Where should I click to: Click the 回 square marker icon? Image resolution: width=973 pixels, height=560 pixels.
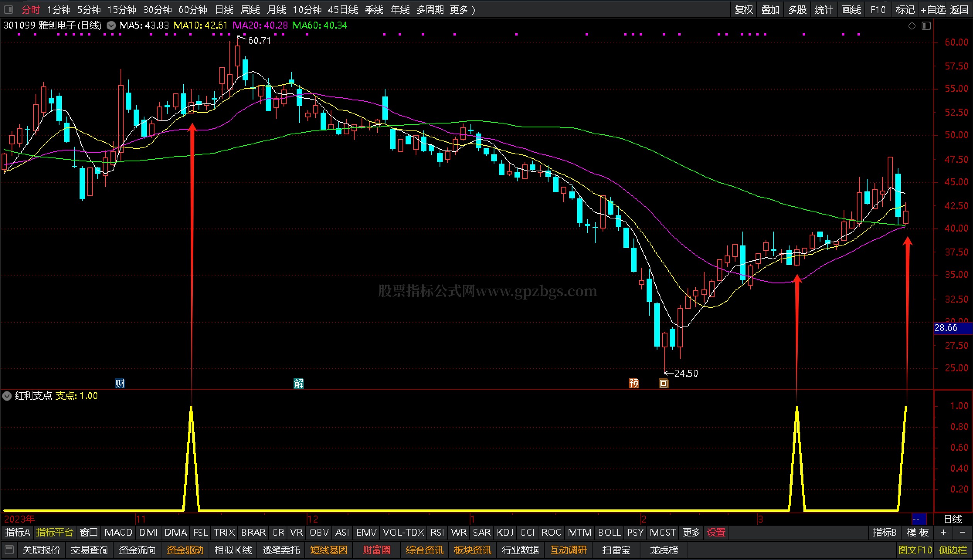tap(664, 383)
